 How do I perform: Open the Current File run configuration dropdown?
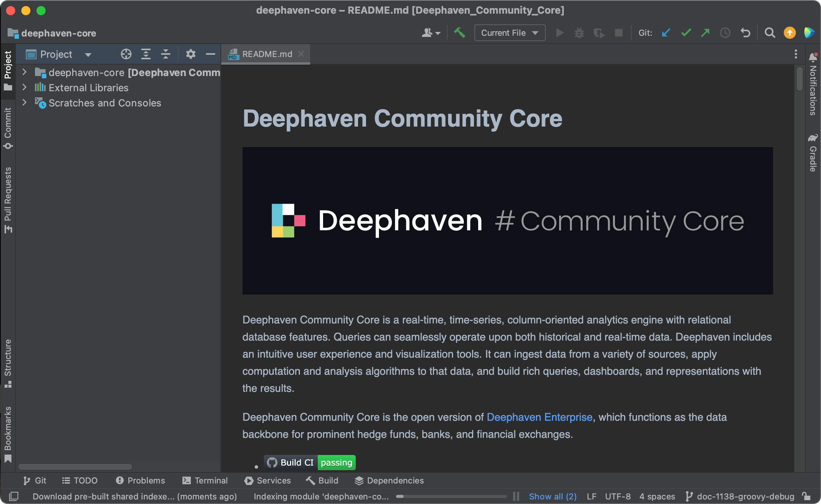[510, 33]
